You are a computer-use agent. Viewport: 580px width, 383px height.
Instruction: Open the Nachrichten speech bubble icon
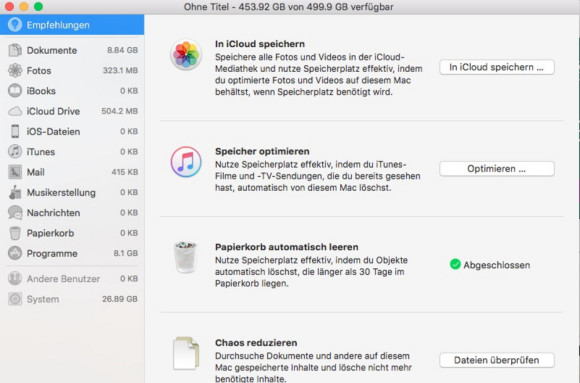15,213
